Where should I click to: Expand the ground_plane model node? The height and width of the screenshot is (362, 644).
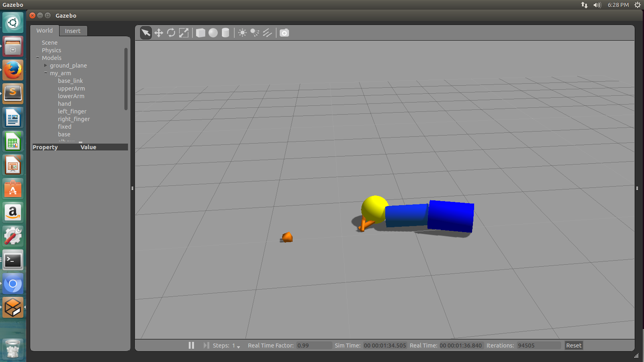pyautogui.click(x=45, y=66)
